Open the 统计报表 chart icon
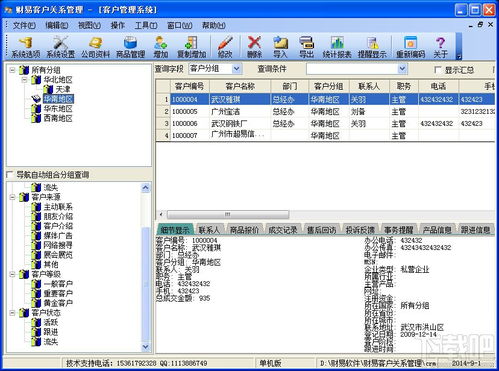 pyautogui.click(x=337, y=47)
